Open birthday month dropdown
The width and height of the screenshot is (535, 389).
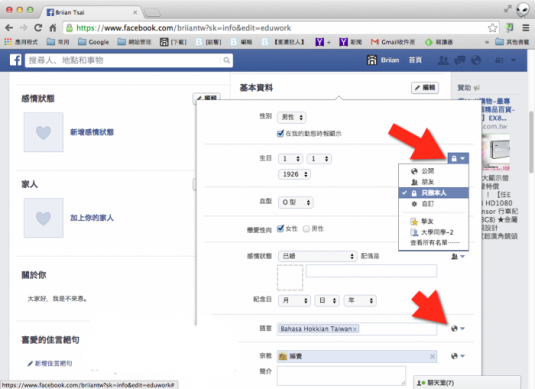click(x=291, y=159)
